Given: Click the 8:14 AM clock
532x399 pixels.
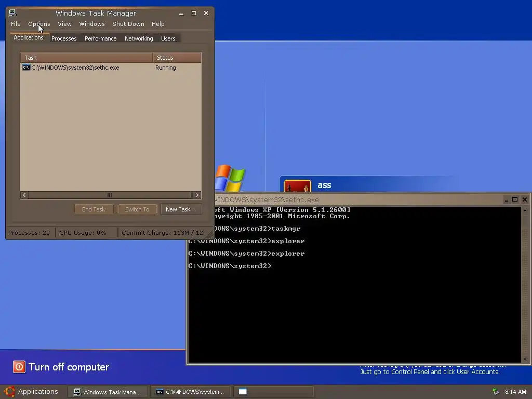Looking at the screenshot, I should pos(515,392).
